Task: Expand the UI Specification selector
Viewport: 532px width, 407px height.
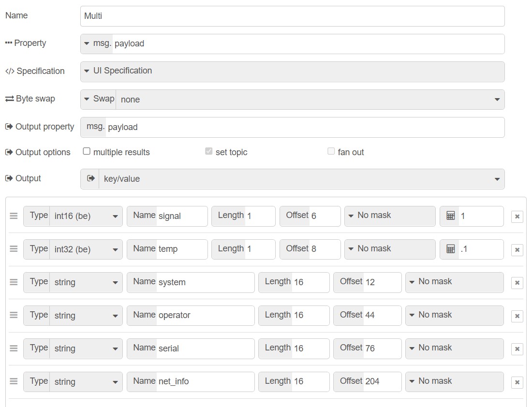Action: pos(292,71)
